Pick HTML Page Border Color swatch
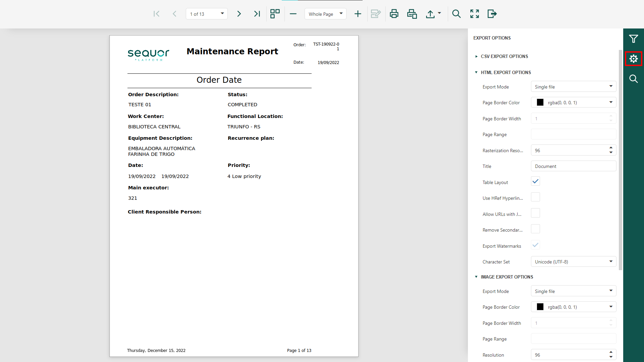644x362 pixels. pyautogui.click(x=540, y=102)
